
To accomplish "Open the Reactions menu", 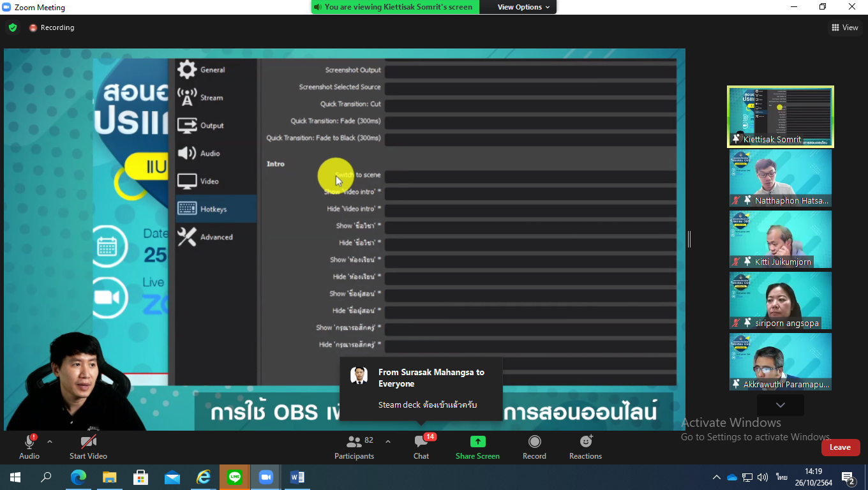I will click(x=585, y=447).
